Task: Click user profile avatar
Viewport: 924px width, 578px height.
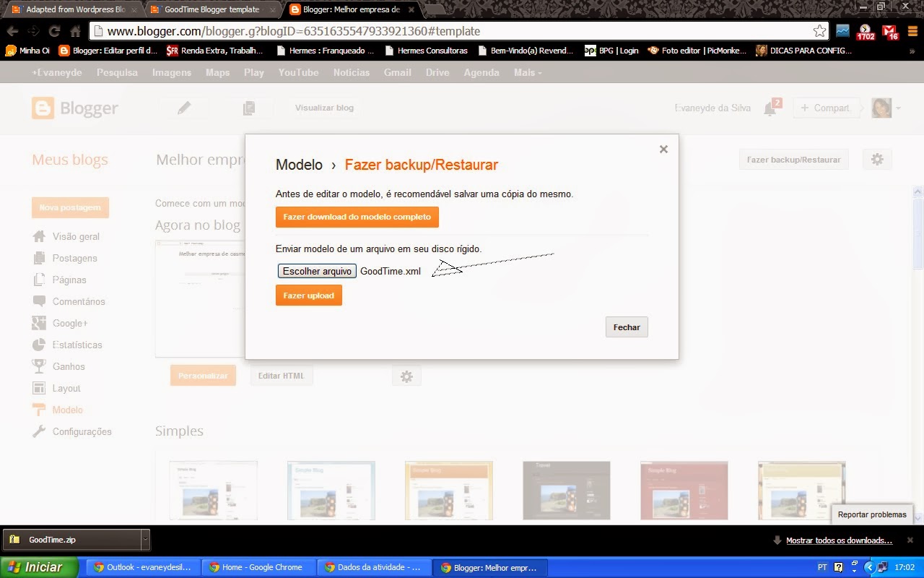Action: tap(881, 108)
